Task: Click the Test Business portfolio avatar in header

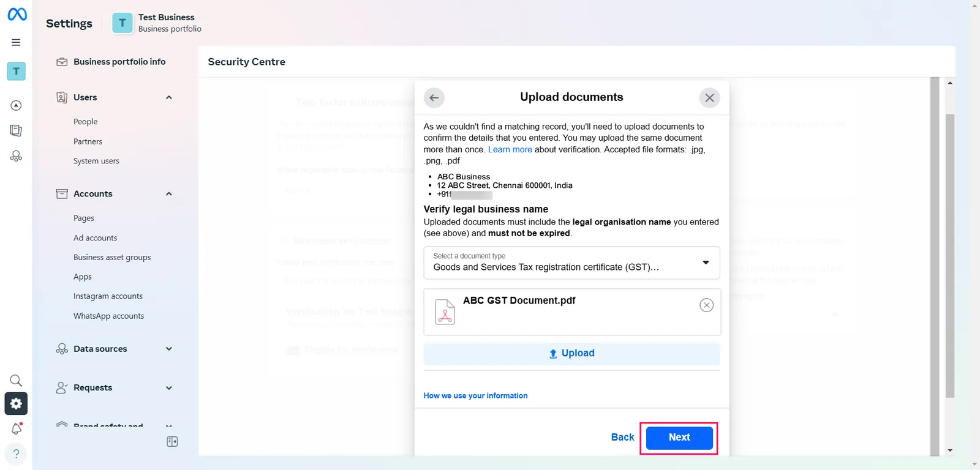Action: coord(123,23)
